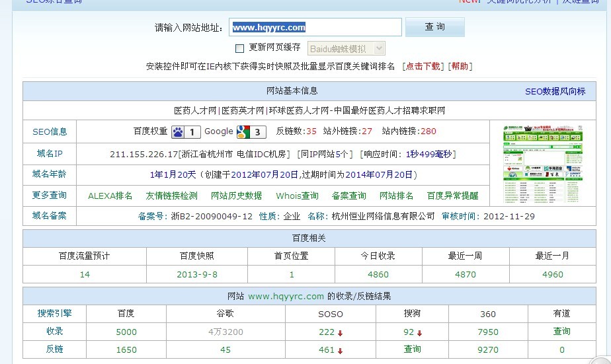Open the 友情链接检测 link
Screen dimensions: 611x364
(171, 196)
